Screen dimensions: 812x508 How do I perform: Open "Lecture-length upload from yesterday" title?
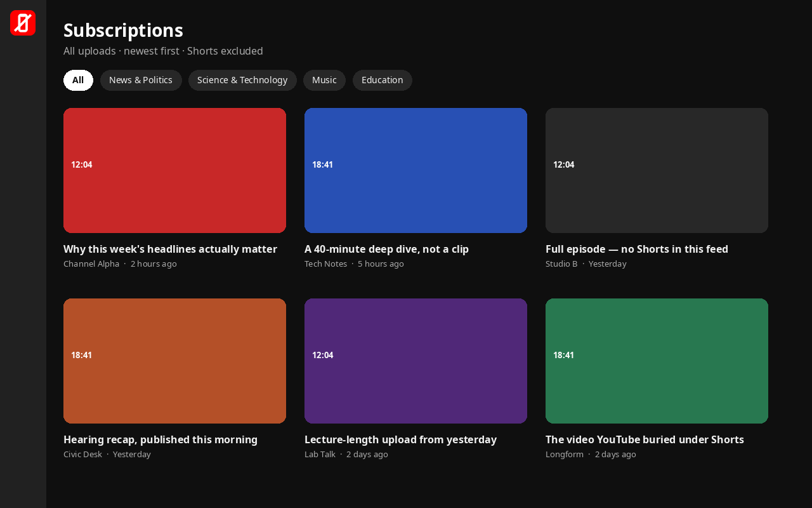[x=400, y=439]
